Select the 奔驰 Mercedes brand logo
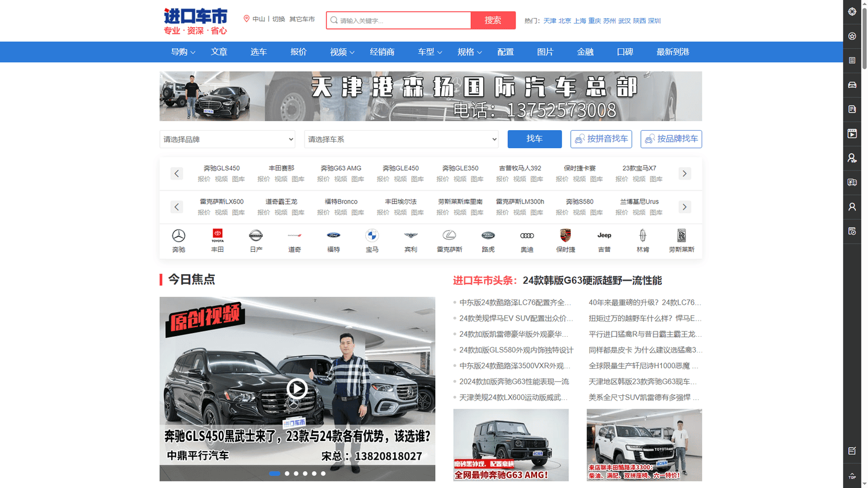This screenshot has height=488, width=868. (x=178, y=236)
